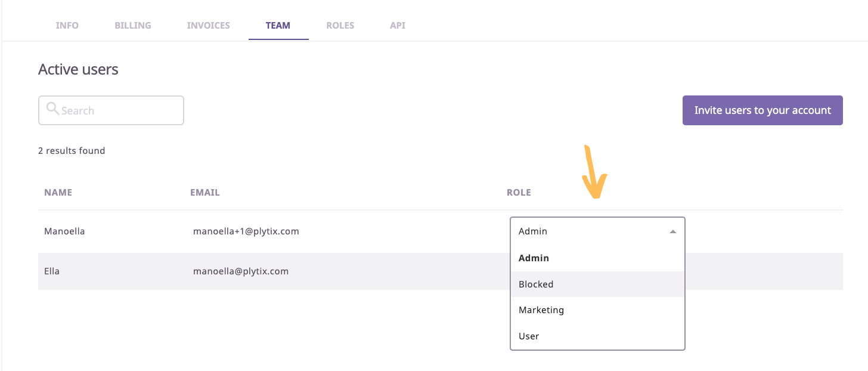Open the INVOICES tab
The width and height of the screenshot is (868, 371).
click(208, 26)
